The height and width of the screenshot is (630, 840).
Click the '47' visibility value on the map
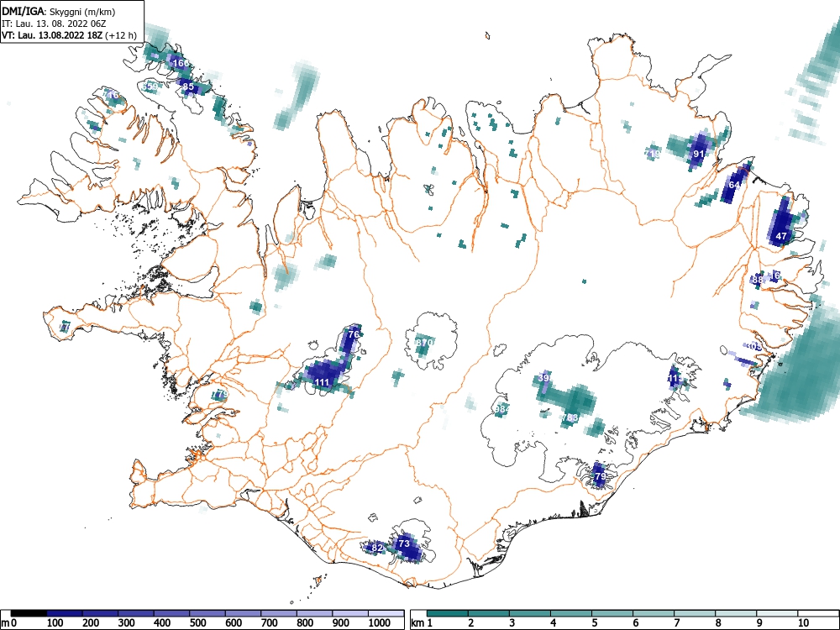pyautogui.click(x=781, y=236)
